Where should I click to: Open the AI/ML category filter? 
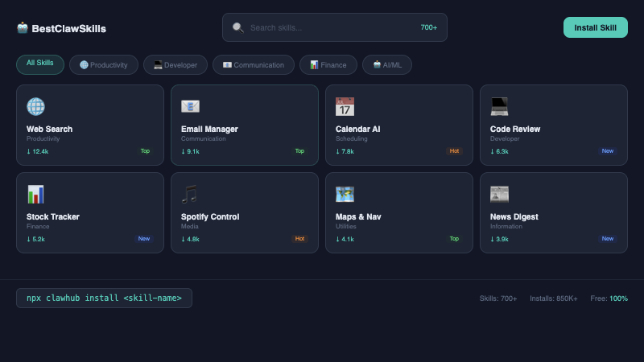pos(387,65)
